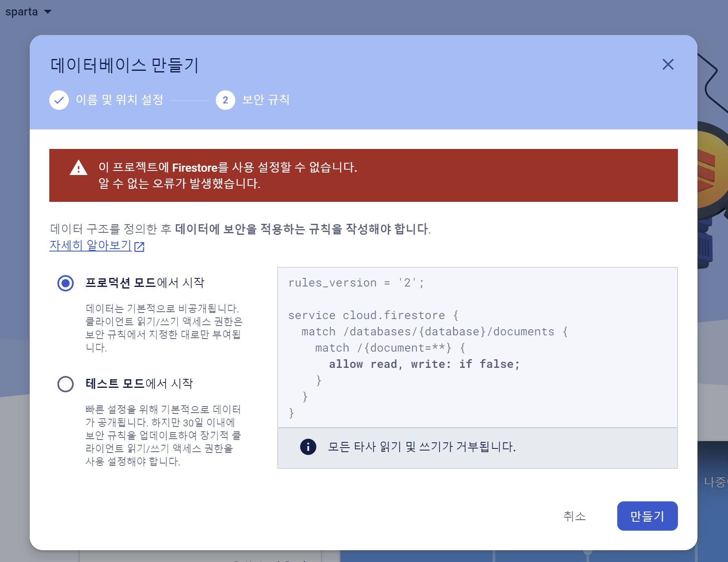Click the 프로덕션 모드 description paragraph
The height and width of the screenshot is (562, 728).
point(164,328)
